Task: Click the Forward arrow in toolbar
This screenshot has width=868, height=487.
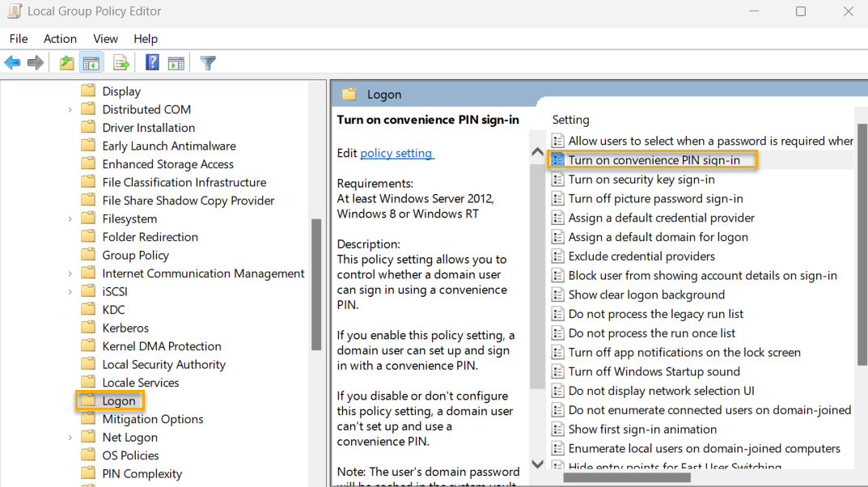Action: pyautogui.click(x=36, y=63)
